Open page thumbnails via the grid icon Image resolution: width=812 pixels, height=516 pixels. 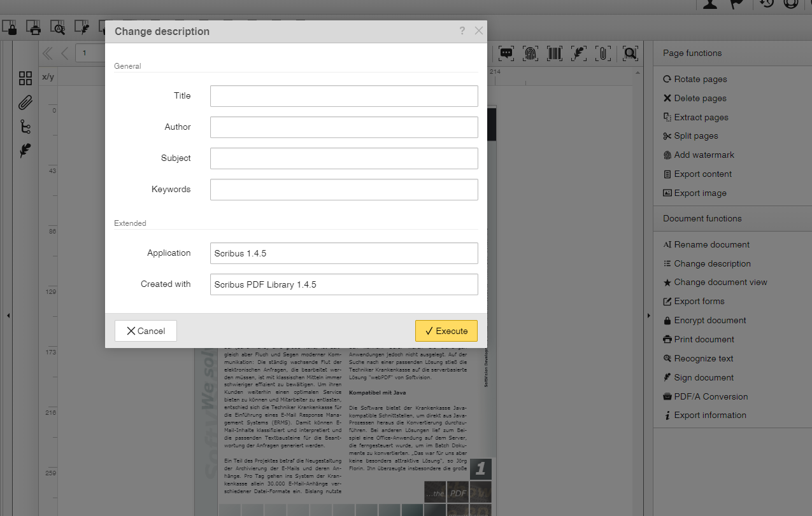coord(25,78)
